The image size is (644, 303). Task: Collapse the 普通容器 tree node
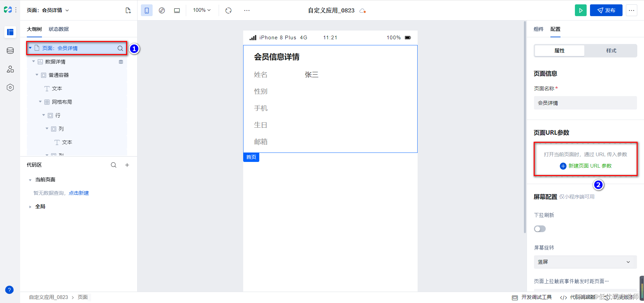pyautogui.click(x=37, y=75)
